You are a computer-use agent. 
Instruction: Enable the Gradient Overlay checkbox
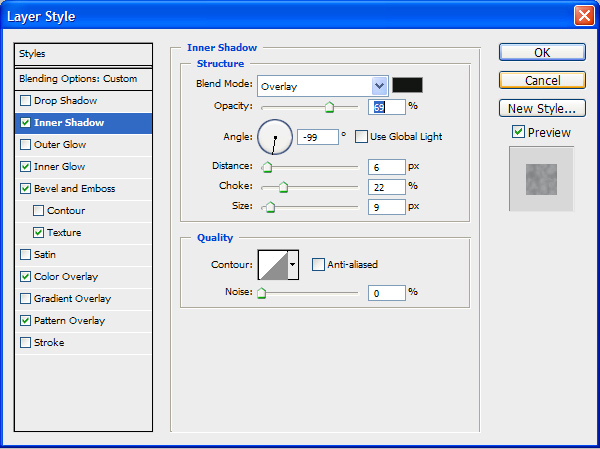(25, 299)
